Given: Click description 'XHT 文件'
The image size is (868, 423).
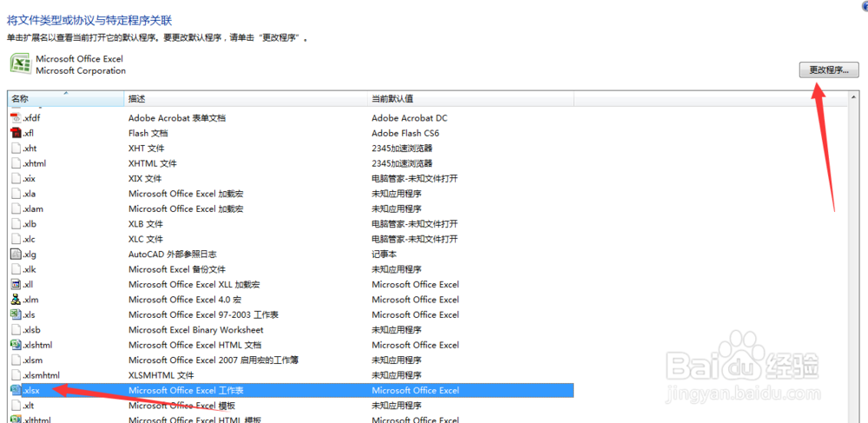Looking at the screenshot, I should (146, 149).
